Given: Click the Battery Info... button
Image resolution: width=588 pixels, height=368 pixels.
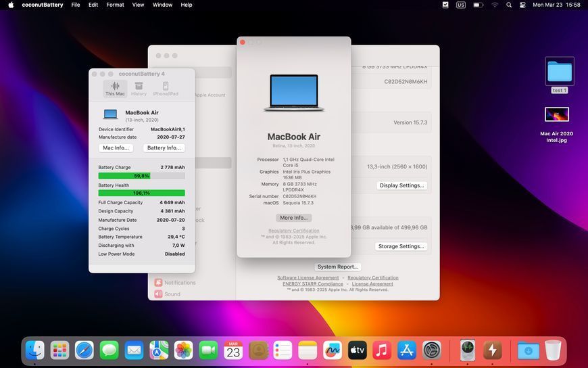Looking at the screenshot, I should pyautogui.click(x=164, y=148).
